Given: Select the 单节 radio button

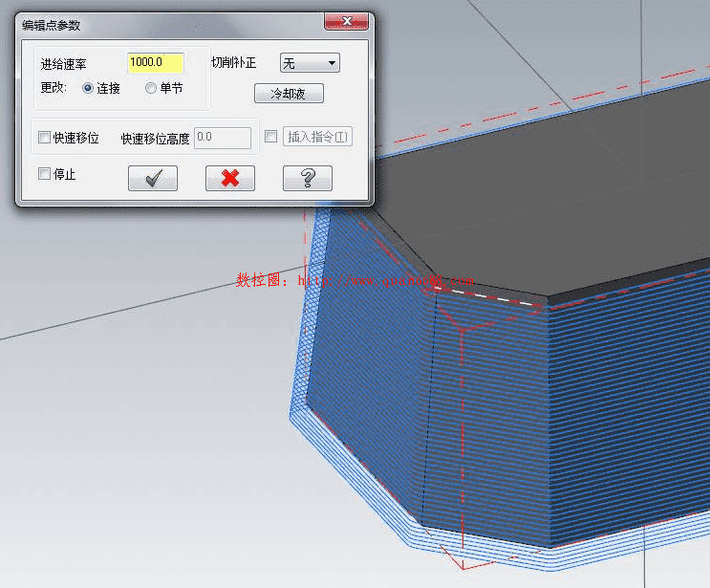Looking at the screenshot, I should (151, 88).
